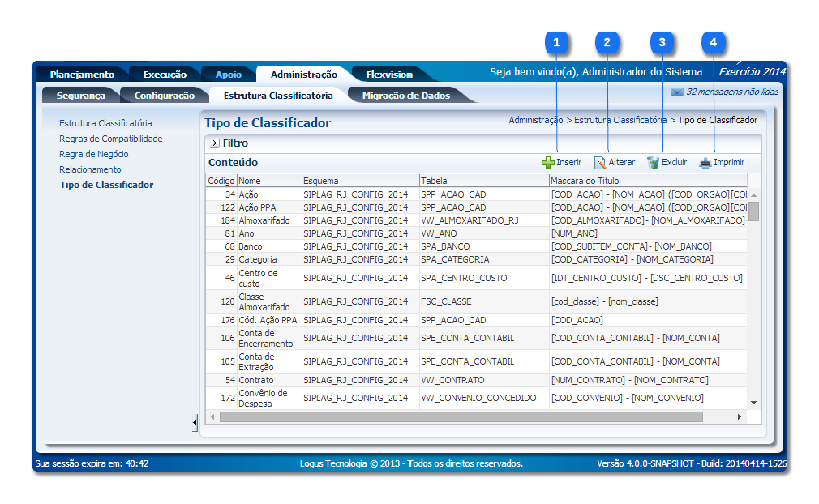The height and width of the screenshot is (504, 819).
Task: Go to Migração de Dados subtab
Action: point(405,96)
